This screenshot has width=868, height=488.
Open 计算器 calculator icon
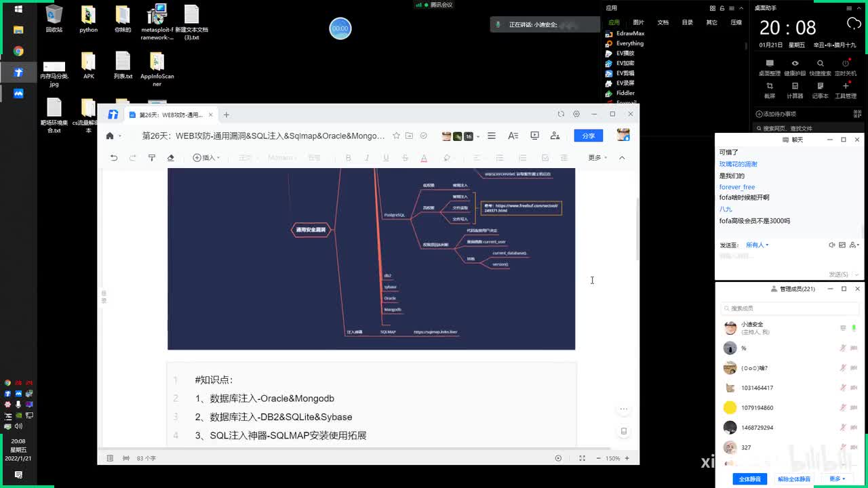tap(795, 90)
